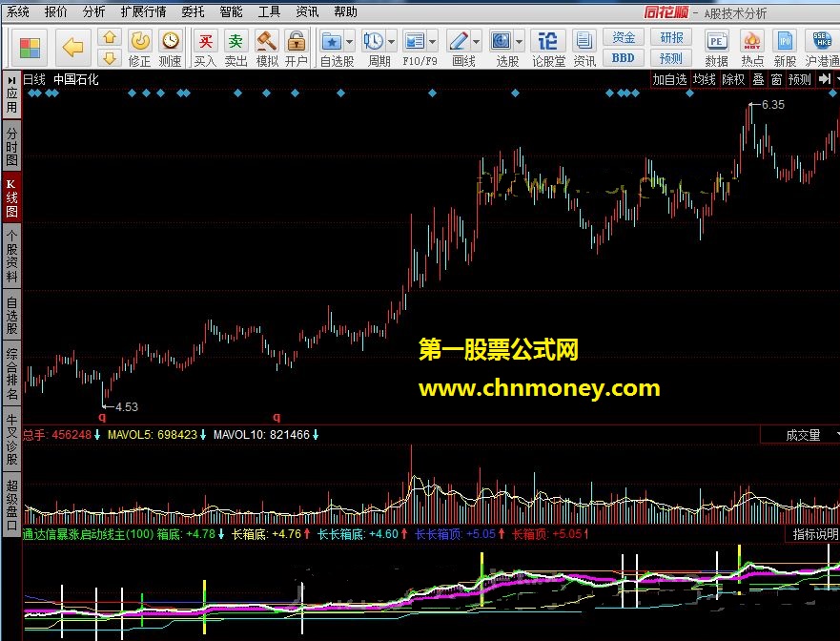Open the 分析 menu
Image resolution: width=840 pixels, height=641 pixels.
pyautogui.click(x=93, y=11)
